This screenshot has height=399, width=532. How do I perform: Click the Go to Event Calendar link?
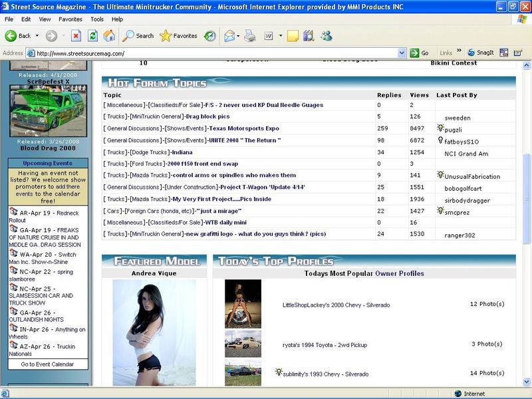tap(47, 364)
